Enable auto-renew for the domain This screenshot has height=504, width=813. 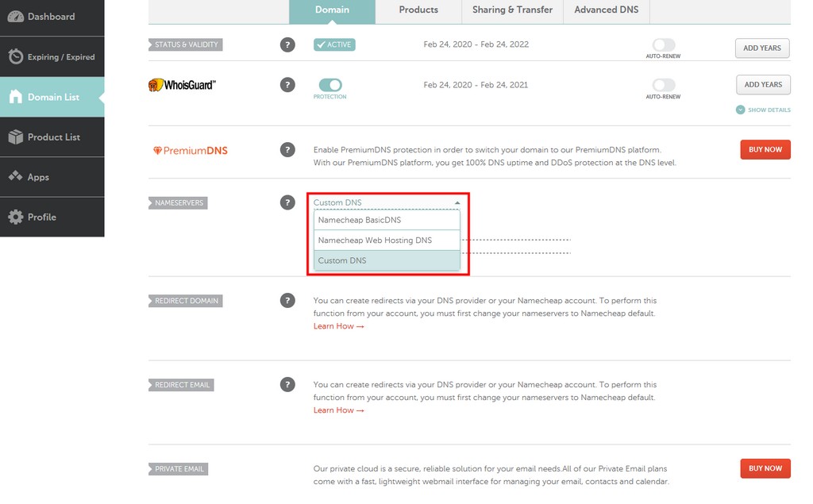[664, 46]
